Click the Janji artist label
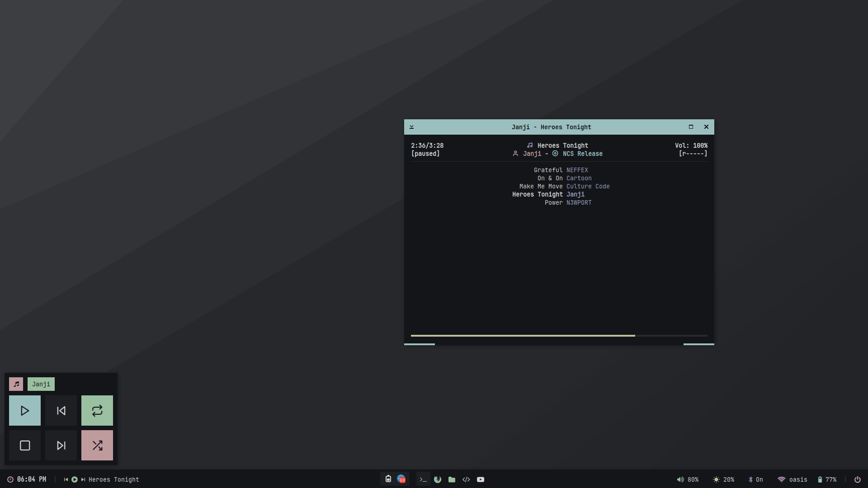The image size is (868, 488). pyautogui.click(x=41, y=384)
